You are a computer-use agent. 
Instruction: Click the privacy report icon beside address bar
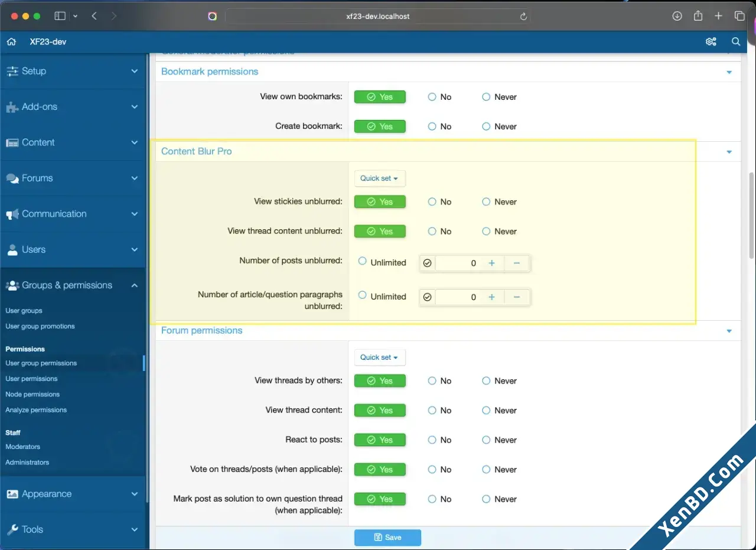click(213, 17)
